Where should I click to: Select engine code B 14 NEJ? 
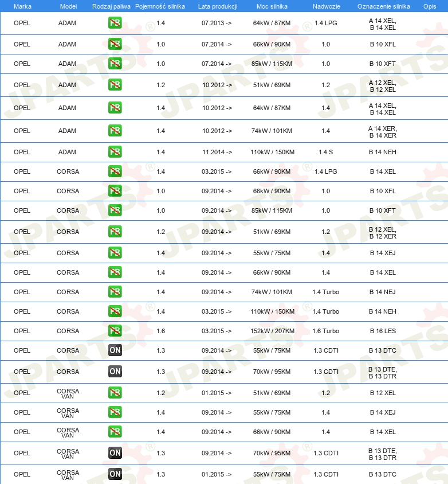383,292
